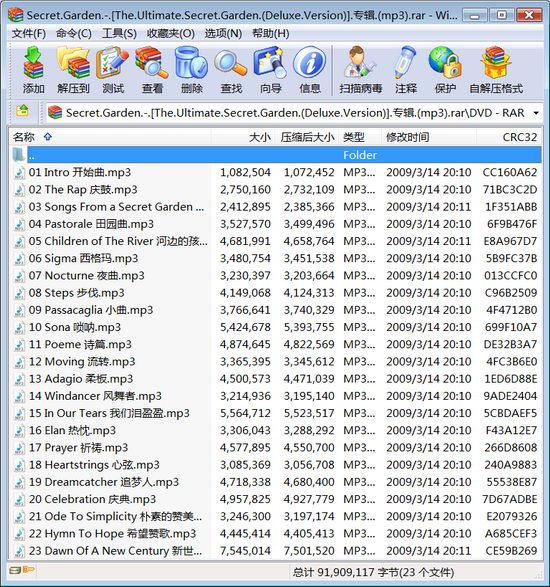Click the 删除 (Delete) recycle bin icon
This screenshot has width=550, height=587.
click(x=192, y=70)
